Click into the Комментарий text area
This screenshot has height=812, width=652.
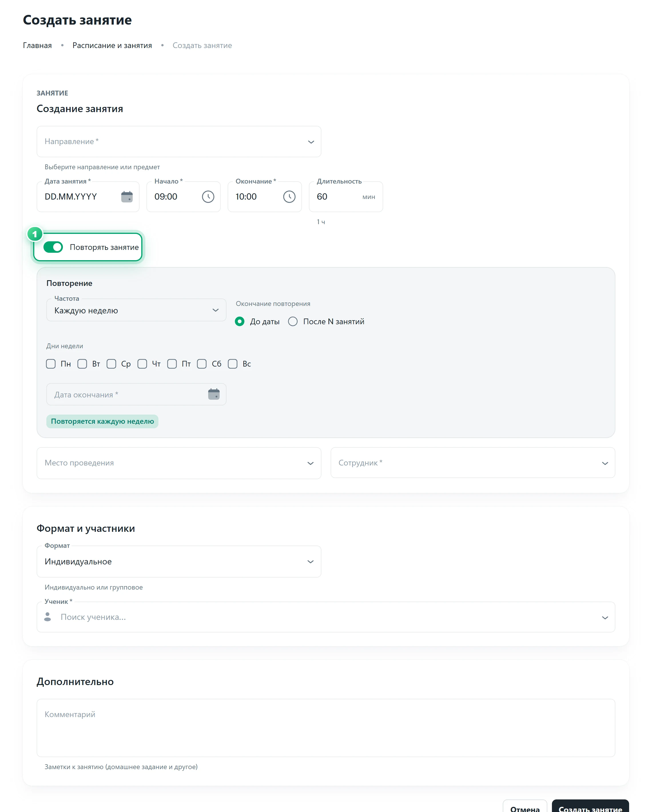tap(326, 728)
